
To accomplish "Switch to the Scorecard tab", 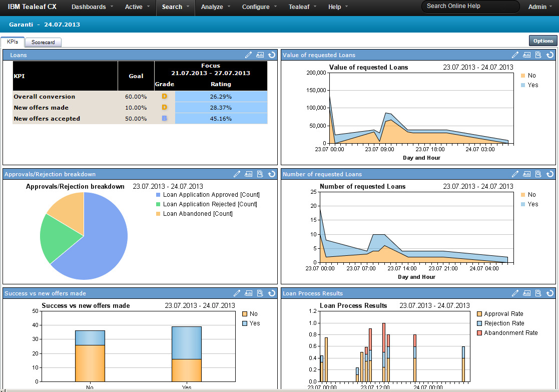I will tap(43, 42).
